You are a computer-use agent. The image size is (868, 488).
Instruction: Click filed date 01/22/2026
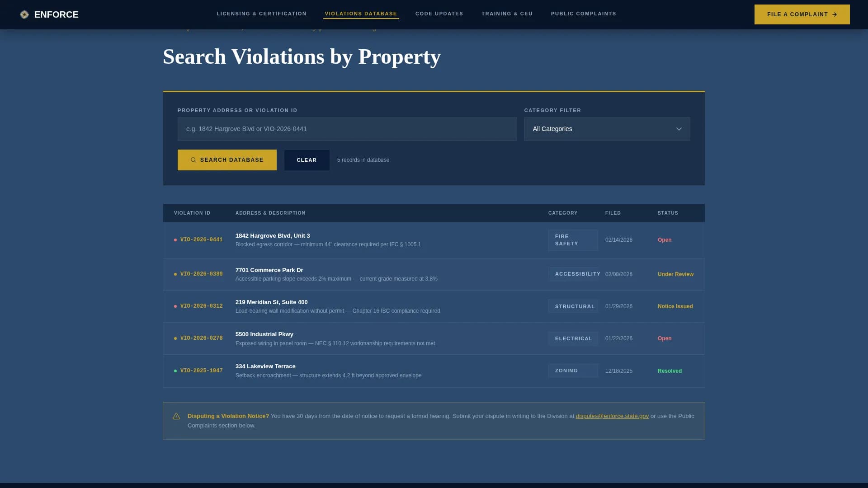pyautogui.click(x=618, y=338)
